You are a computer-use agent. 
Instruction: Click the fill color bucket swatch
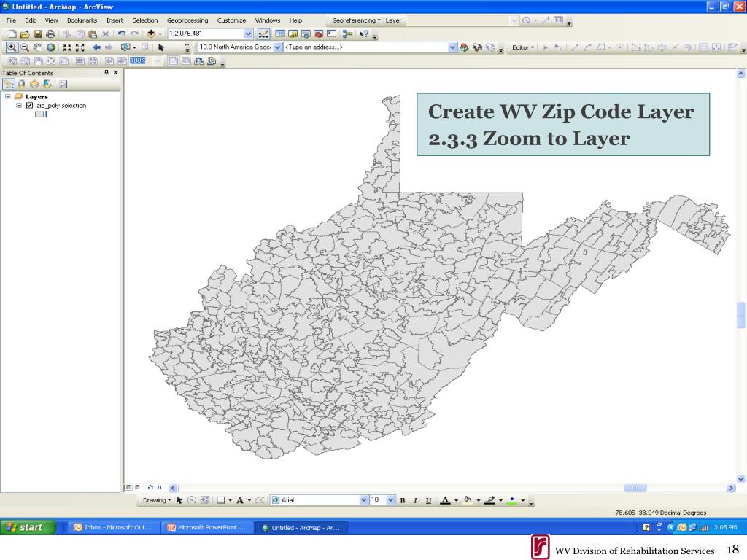[468, 500]
